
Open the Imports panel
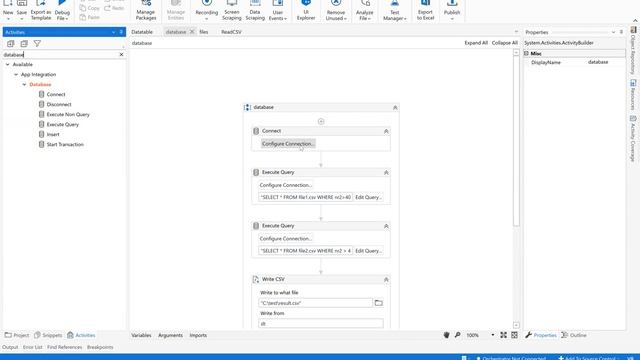point(198,335)
